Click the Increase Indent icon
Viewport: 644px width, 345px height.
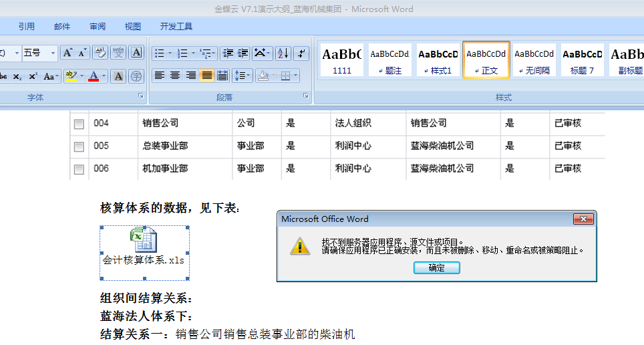pos(243,53)
